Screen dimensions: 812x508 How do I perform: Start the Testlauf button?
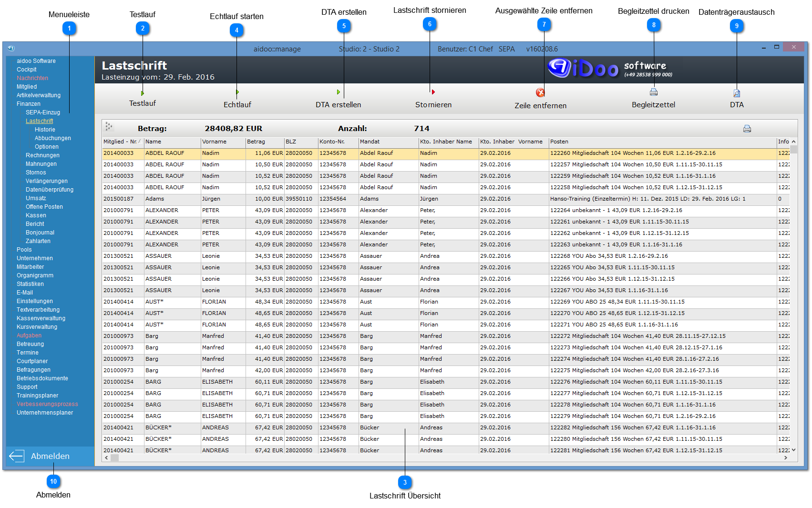pyautogui.click(x=142, y=99)
